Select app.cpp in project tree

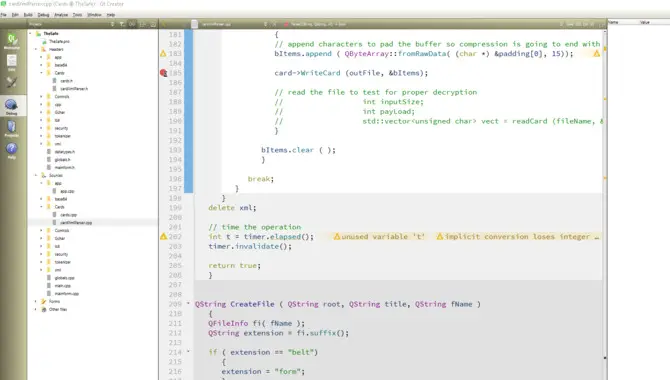click(67, 191)
